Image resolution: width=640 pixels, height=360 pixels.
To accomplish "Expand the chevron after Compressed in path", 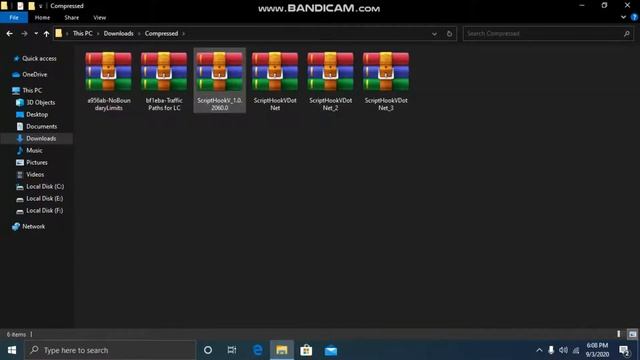I will (x=184, y=33).
